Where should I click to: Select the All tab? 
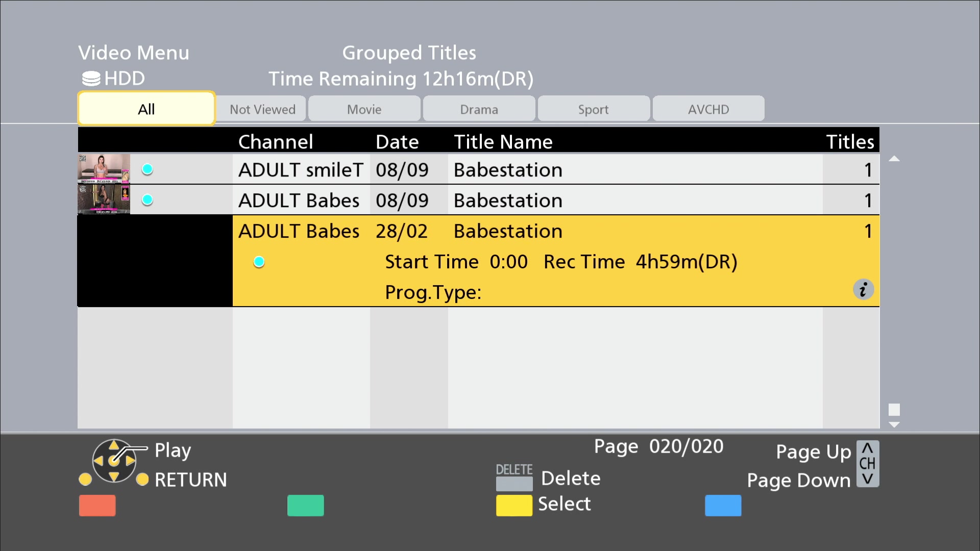[x=146, y=109]
